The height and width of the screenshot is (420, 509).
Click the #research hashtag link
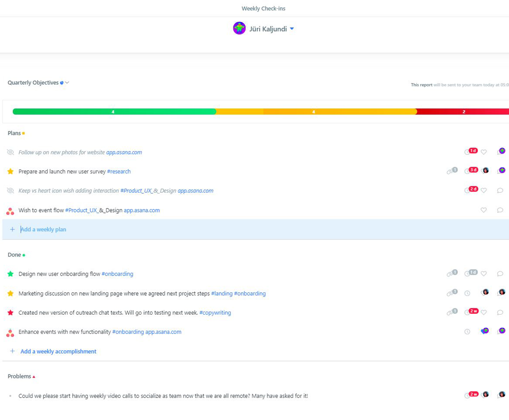(119, 172)
